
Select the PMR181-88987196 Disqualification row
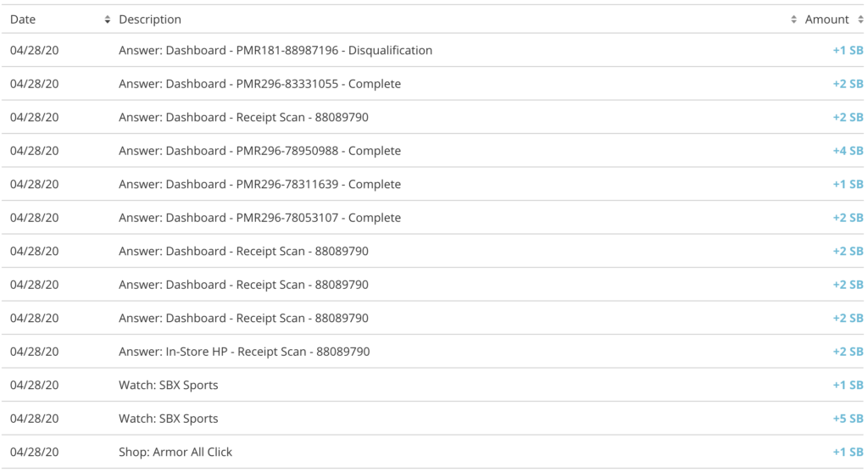coord(433,50)
